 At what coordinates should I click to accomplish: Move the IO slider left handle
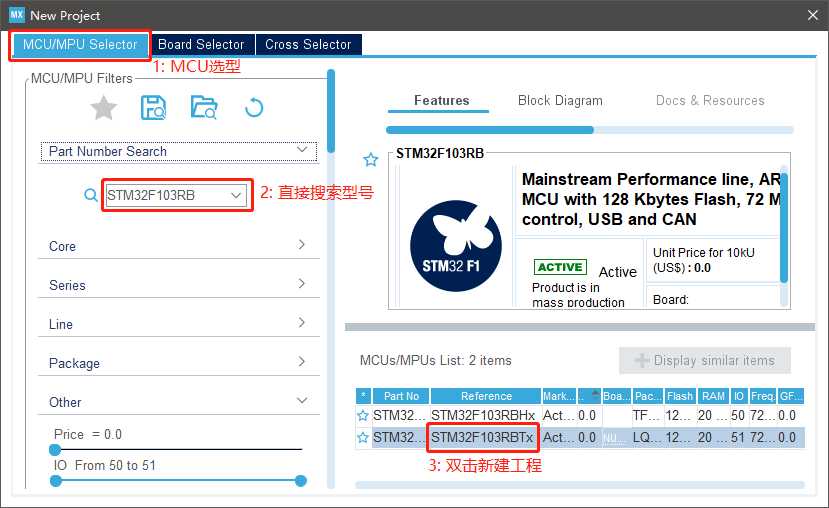56,481
